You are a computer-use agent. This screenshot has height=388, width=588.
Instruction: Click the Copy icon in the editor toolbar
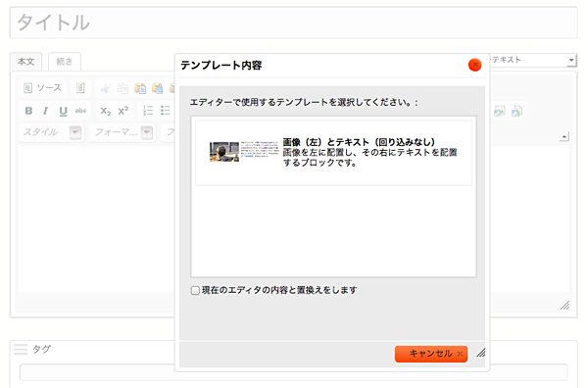(x=122, y=88)
